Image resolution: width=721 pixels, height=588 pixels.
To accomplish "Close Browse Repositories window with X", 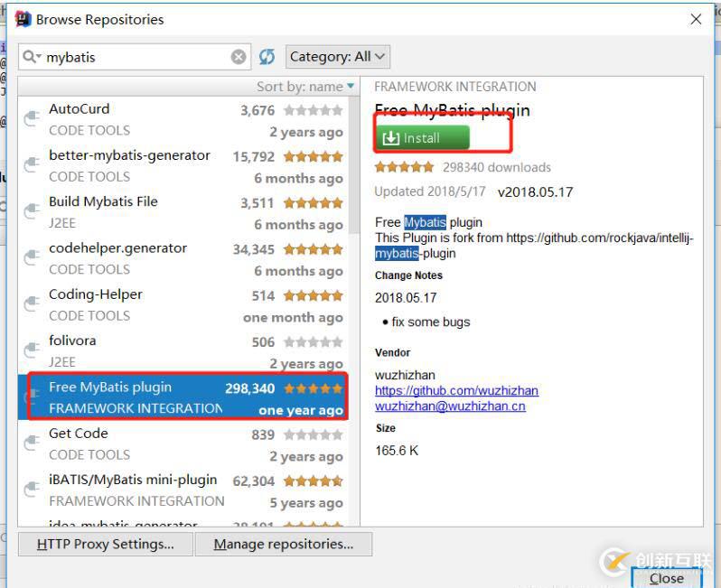I will (696, 19).
